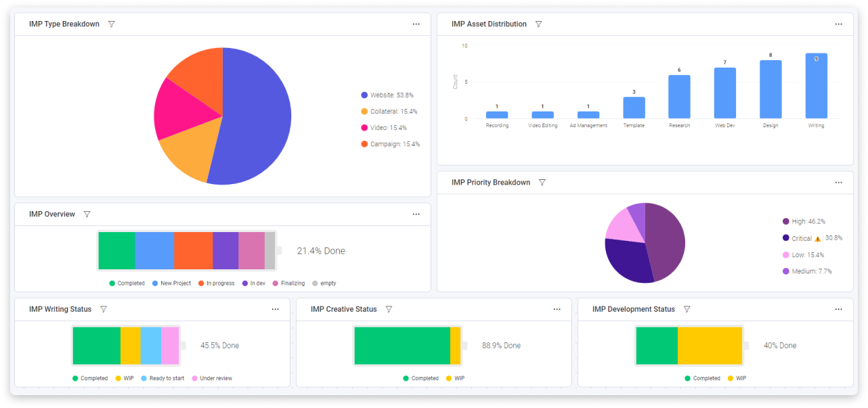Open ellipsis menu on IMP Overview widget
The height and width of the screenshot is (408, 868).
click(416, 214)
